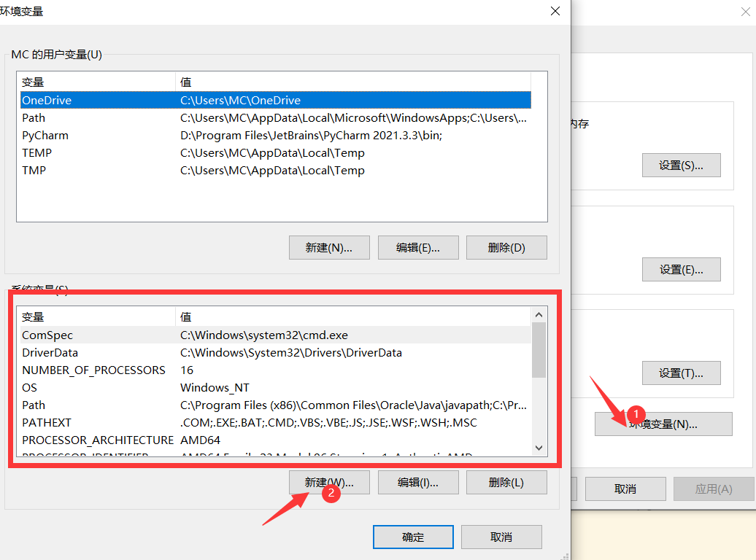756x560 pixels.
Task: Select the user Path variable row
Action: tap(275, 117)
